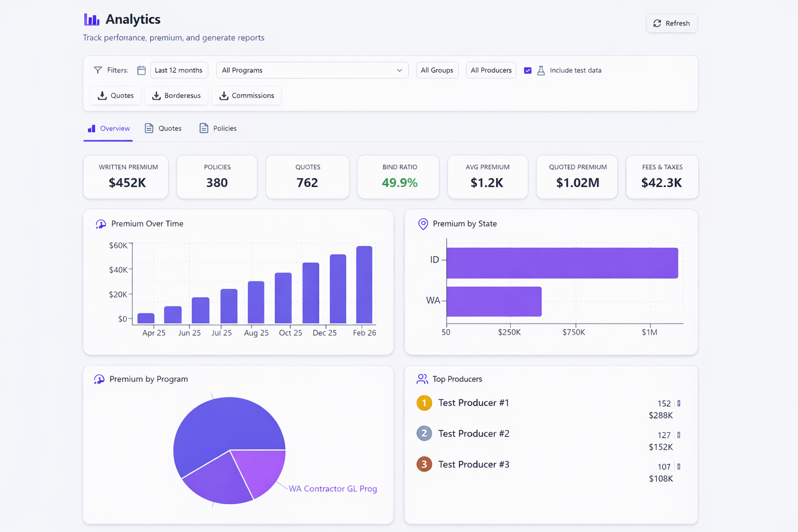This screenshot has width=798, height=532.
Task: Click the bronze badge on Test Producer #3
Action: click(x=424, y=464)
